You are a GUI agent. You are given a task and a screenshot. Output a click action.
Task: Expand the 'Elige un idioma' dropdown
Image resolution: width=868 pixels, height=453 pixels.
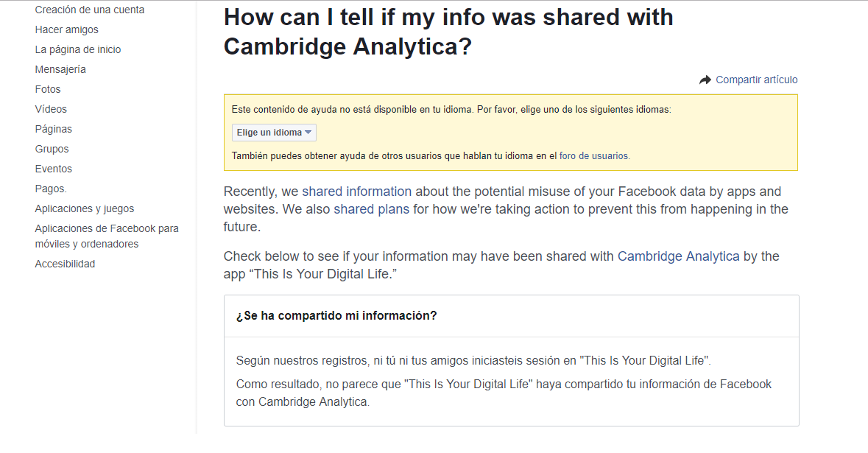(x=274, y=133)
